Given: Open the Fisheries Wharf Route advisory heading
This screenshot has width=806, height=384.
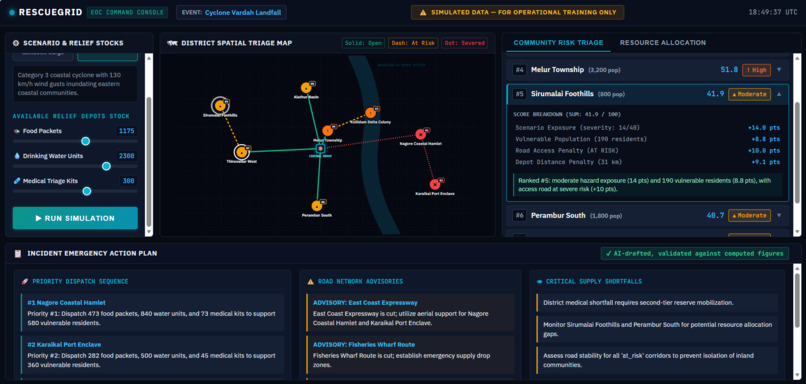Looking at the screenshot, I should (363, 344).
